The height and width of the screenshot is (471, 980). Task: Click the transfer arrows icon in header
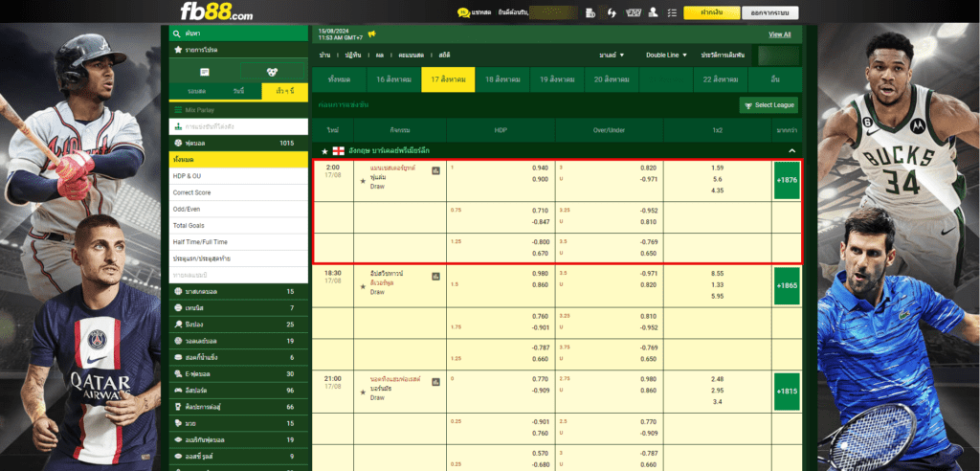(612, 12)
